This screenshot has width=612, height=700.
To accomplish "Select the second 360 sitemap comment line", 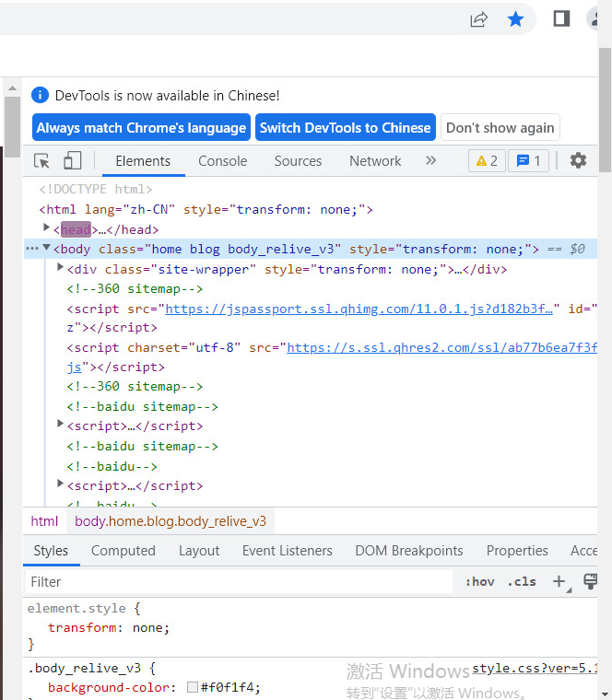I will coord(135,386).
